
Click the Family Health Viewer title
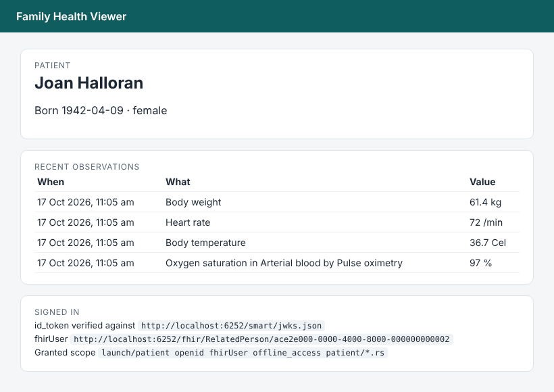[x=71, y=16]
